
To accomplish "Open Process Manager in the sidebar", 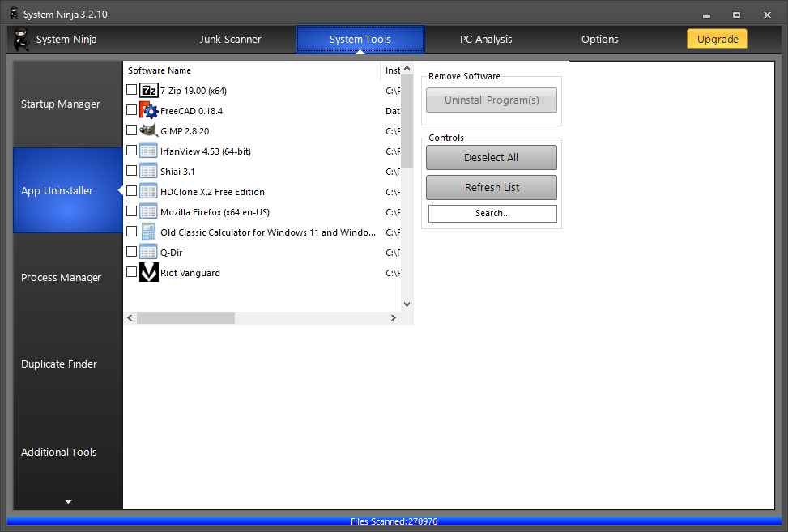I will tap(68, 277).
